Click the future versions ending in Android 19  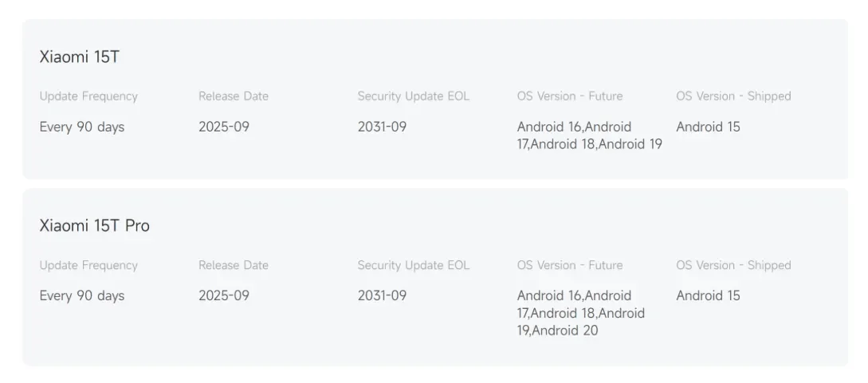click(589, 136)
